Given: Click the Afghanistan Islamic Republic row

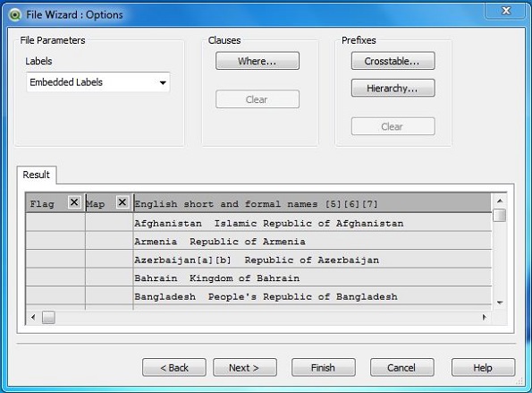Looking at the screenshot, I should (258, 223).
